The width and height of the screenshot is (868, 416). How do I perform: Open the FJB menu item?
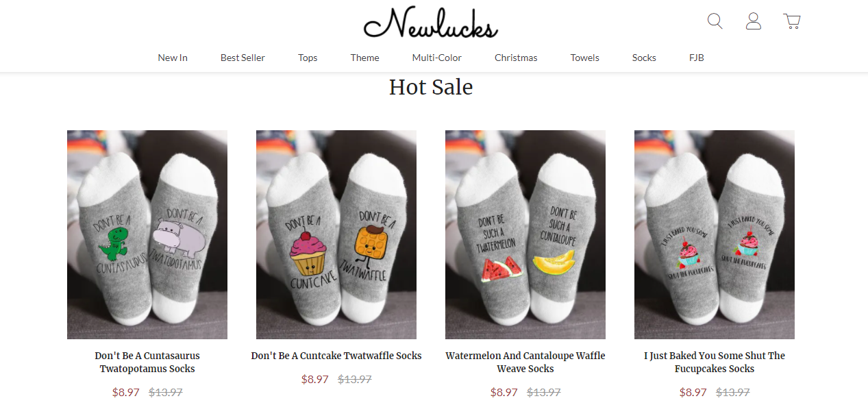click(x=696, y=58)
